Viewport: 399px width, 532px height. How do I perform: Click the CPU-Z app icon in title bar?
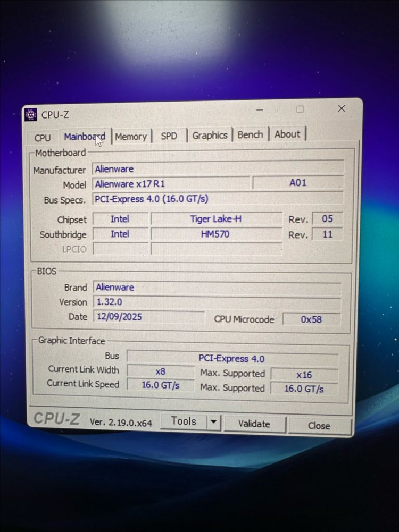coord(31,115)
